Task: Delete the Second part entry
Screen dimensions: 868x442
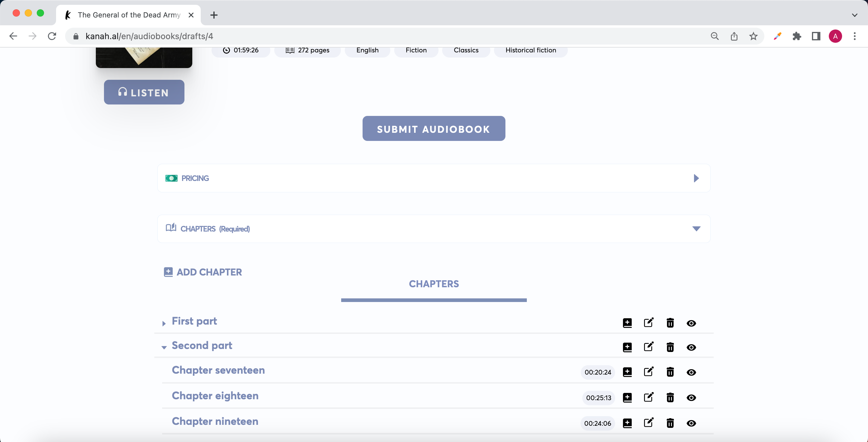Action: click(x=670, y=347)
